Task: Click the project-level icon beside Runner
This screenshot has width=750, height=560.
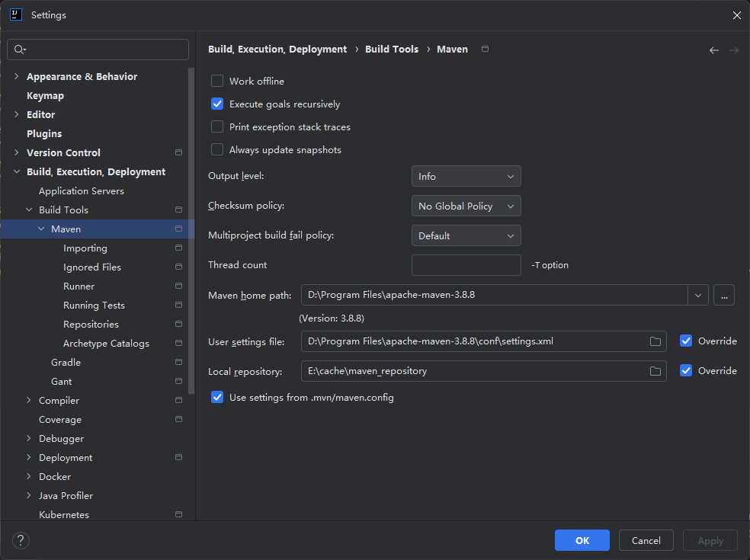Action: coord(178,286)
